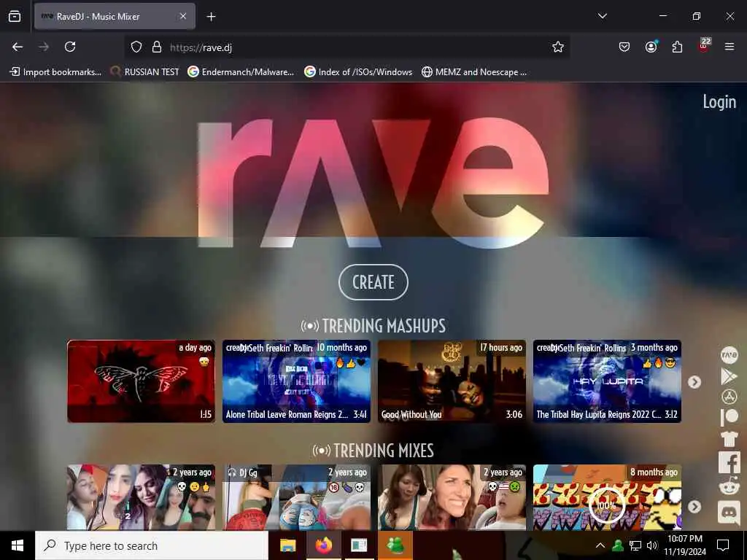Open the Google Play store icon
The width and height of the screenshot is (747, 560).
(729, 376)
